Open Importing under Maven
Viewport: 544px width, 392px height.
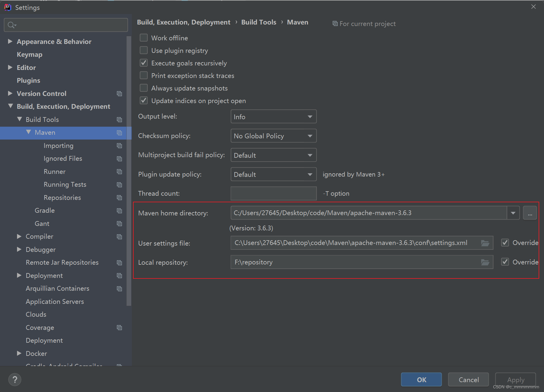pos(59,146)
